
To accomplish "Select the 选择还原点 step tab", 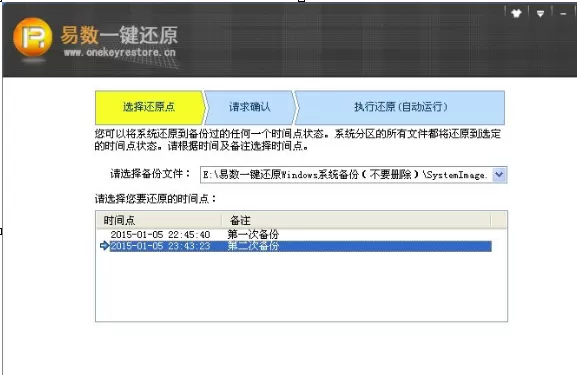I will pyautogui.click(x=149, y=107).
